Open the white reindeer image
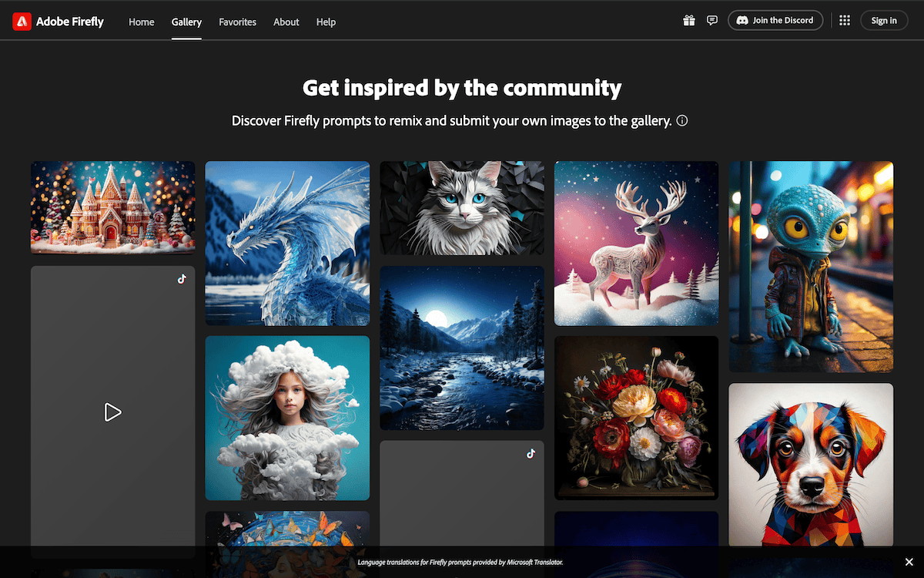Image resolution: width=924 pixels, height=578 pixels. click(636, 244)
